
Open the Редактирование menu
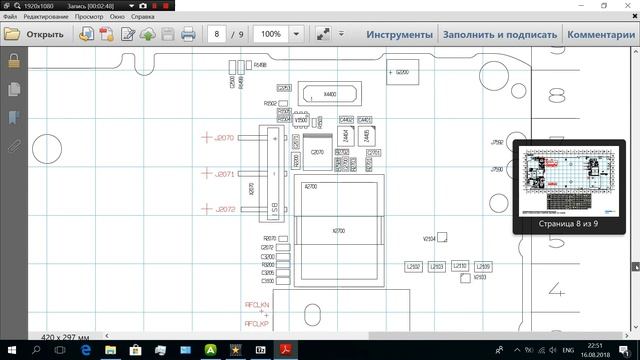(46, 17)
